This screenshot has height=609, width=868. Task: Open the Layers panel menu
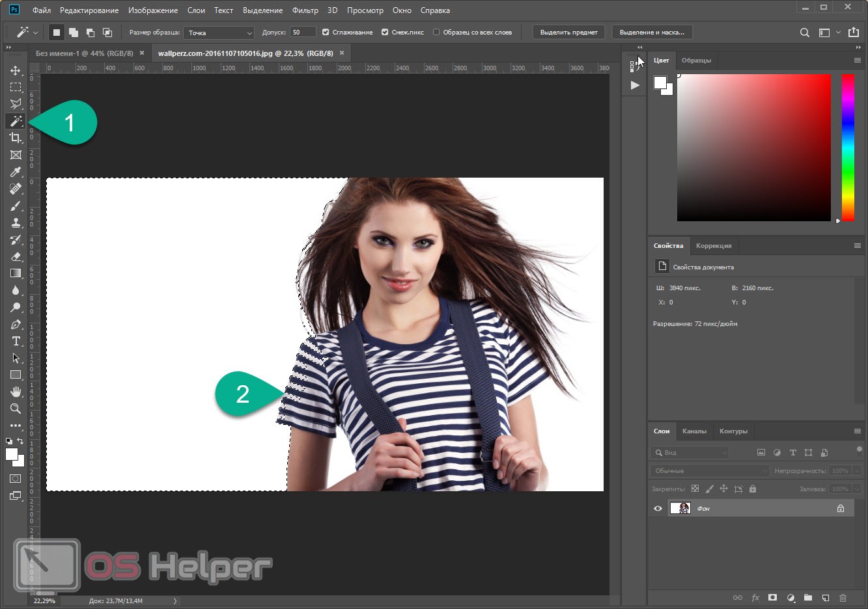pos(858,431)
